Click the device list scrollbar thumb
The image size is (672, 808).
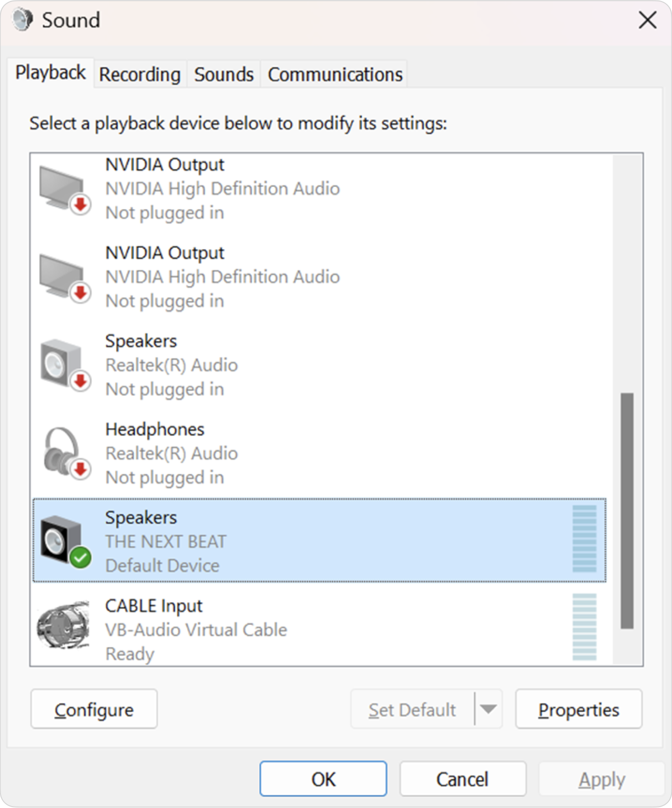click(x=627, y=511)
